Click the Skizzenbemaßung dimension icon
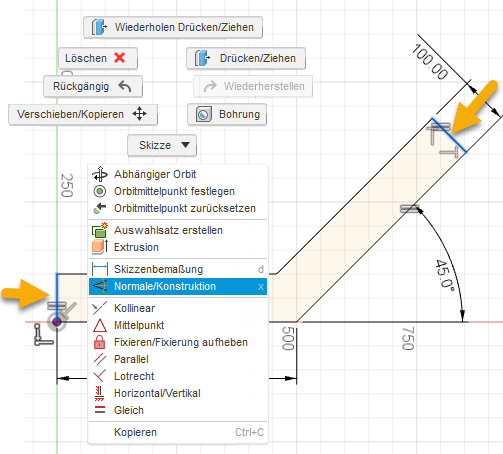 coord(100,269)
